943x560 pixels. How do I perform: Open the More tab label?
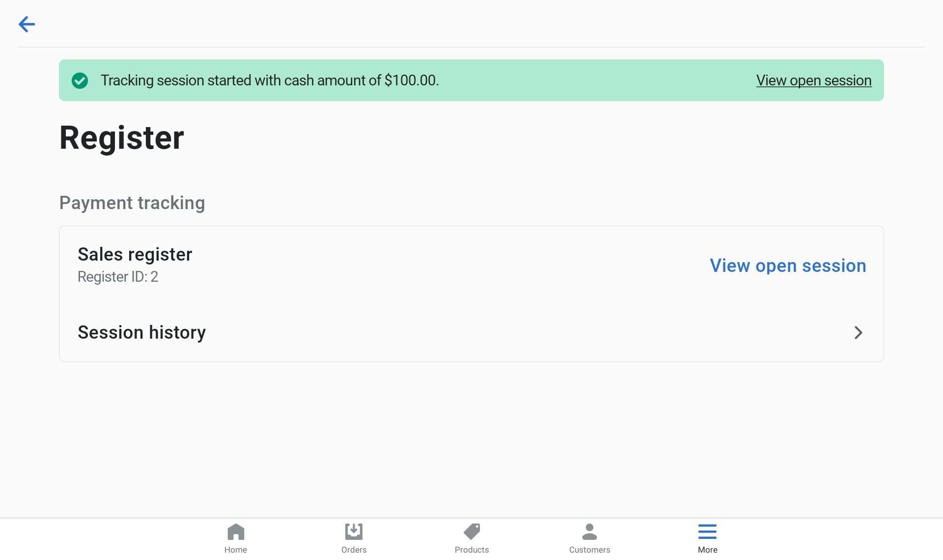(x=707, y=550)
